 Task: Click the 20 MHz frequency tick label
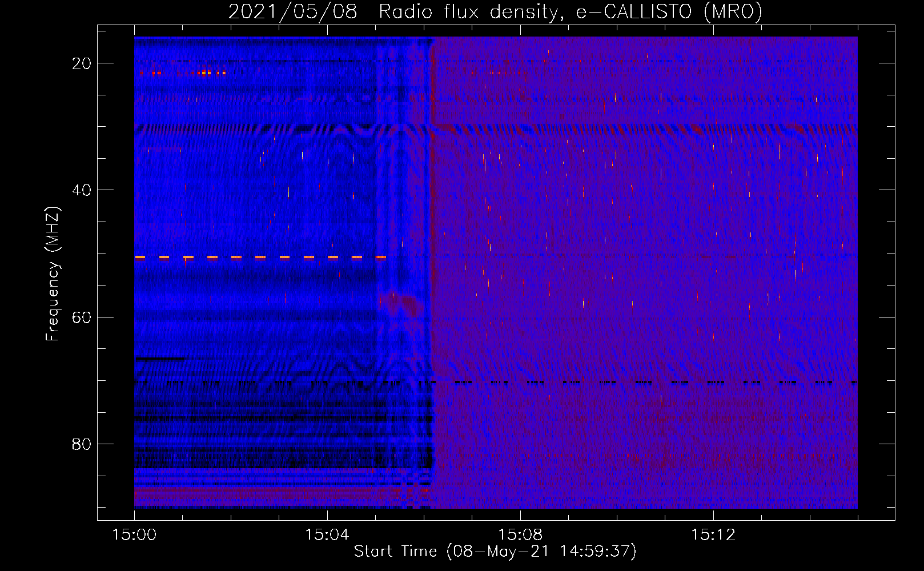pos(82,63)
